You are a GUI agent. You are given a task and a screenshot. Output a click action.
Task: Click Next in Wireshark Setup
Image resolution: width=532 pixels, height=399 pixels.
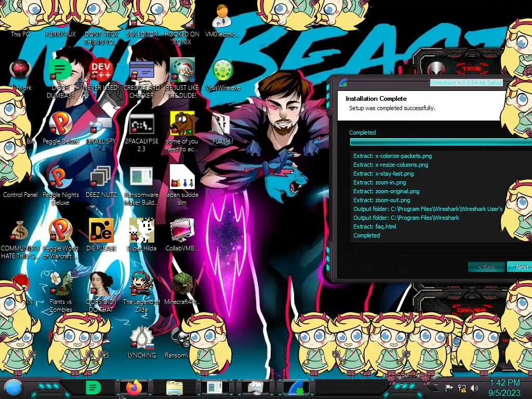(x=520, y=267)
